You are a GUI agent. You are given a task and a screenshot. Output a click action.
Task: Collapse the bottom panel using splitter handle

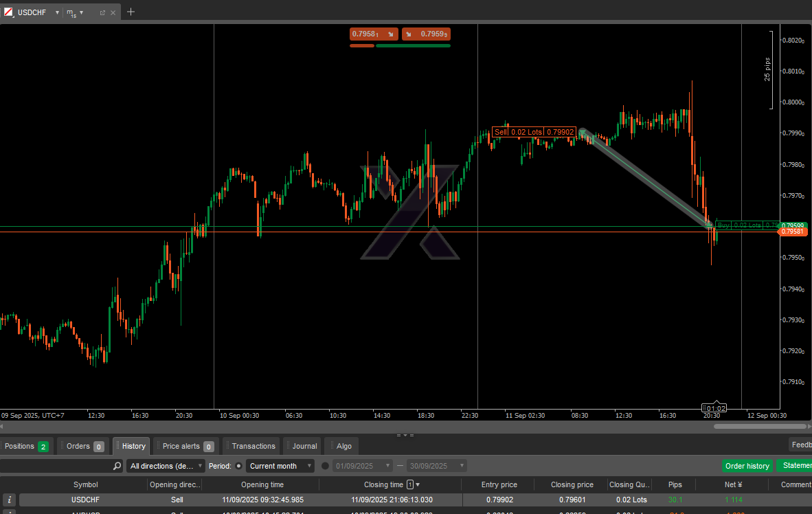pyautogui.click(x=405, y=435)
